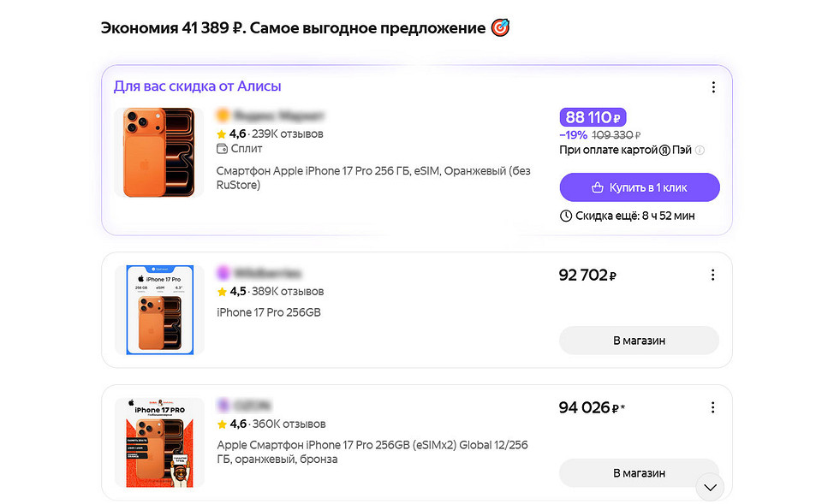The image size is (822, 504).
Task: Click the star icon on the 360К отзывов offer
Action: (x=221, y=424)
